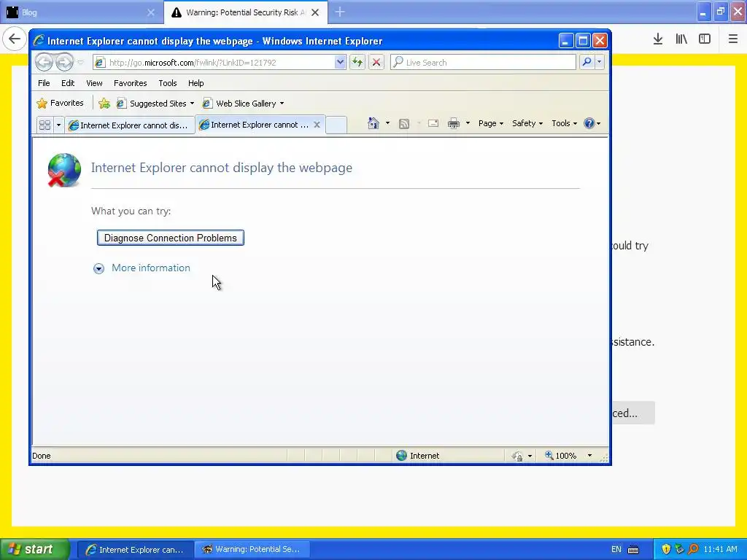Switch to first Internet Explorer cannot display tab
The image size is (747, 560).
tap(130, 125)
